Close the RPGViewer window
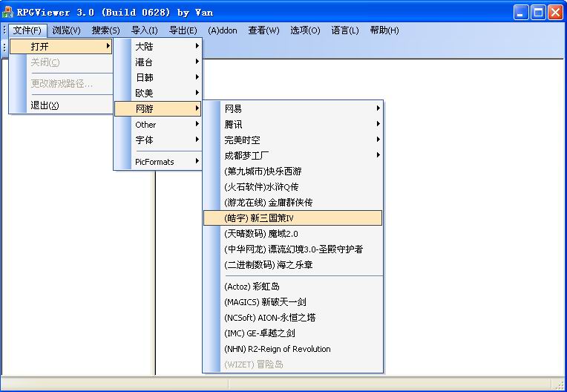Image resolution: width=567 pixels, height=392 pixels. pos(555,13)
